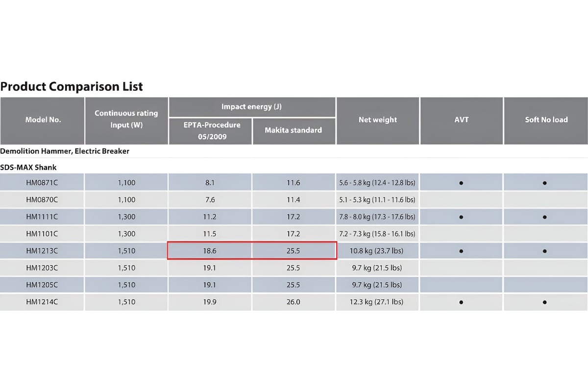Click the 19.1 EPTA value for HM1205C

pyautogui.click(x=210, y=285)
